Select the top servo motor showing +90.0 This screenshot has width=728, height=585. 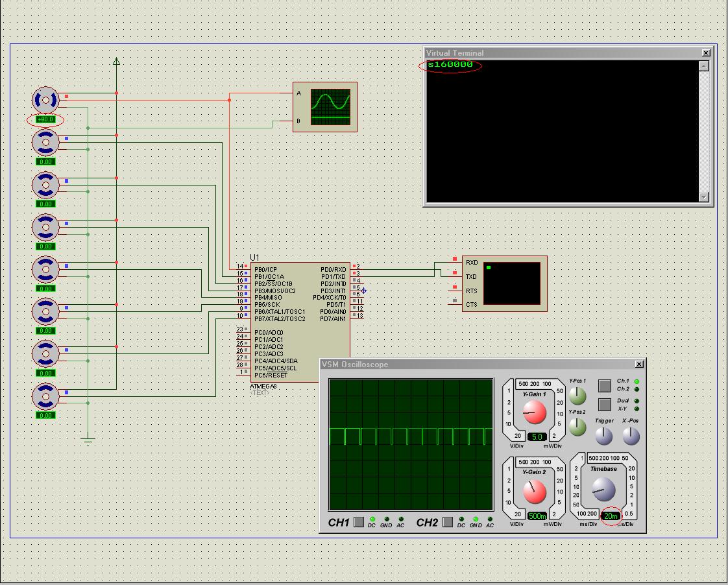[45, 100]
